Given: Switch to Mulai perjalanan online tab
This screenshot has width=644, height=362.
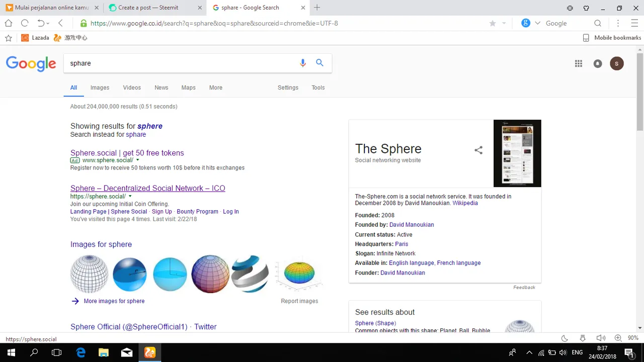Looking at the screenshot, I should (x=51, y=8).
